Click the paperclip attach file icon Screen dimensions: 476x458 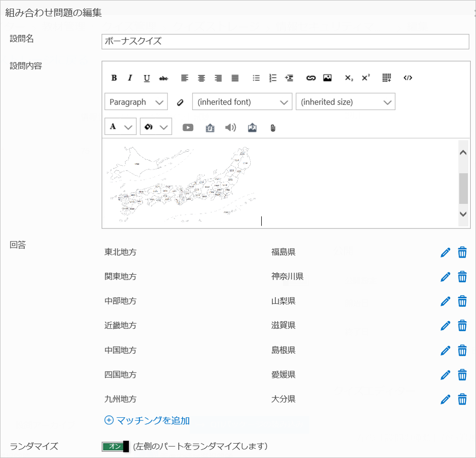pos(273,128)
